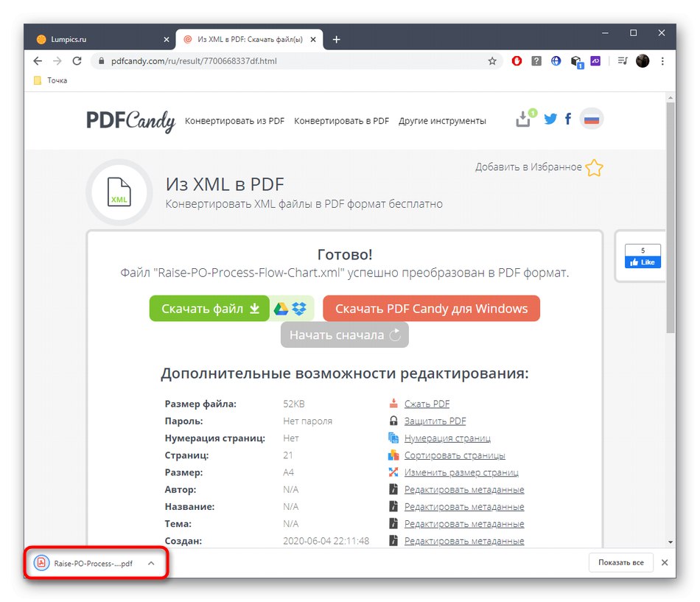Click the scrollbar down arrow
Image resolution: width=700 pixels, height=602 pixels.
670,542
